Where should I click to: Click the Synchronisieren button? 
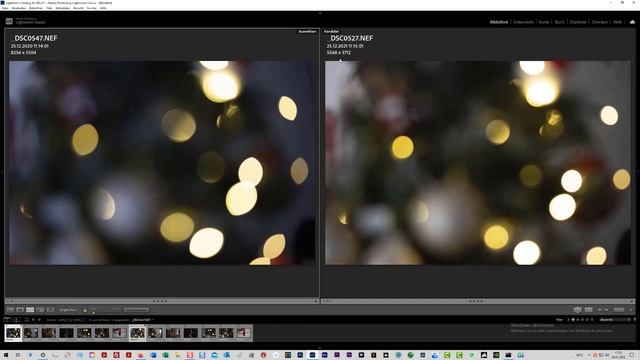[136, 310]
